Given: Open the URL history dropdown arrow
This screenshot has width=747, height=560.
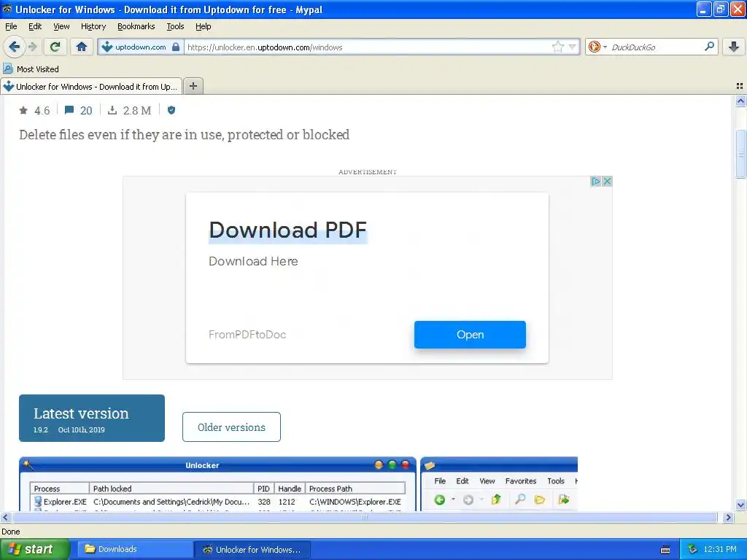Looking at the screenshot, I should (573, 47).
